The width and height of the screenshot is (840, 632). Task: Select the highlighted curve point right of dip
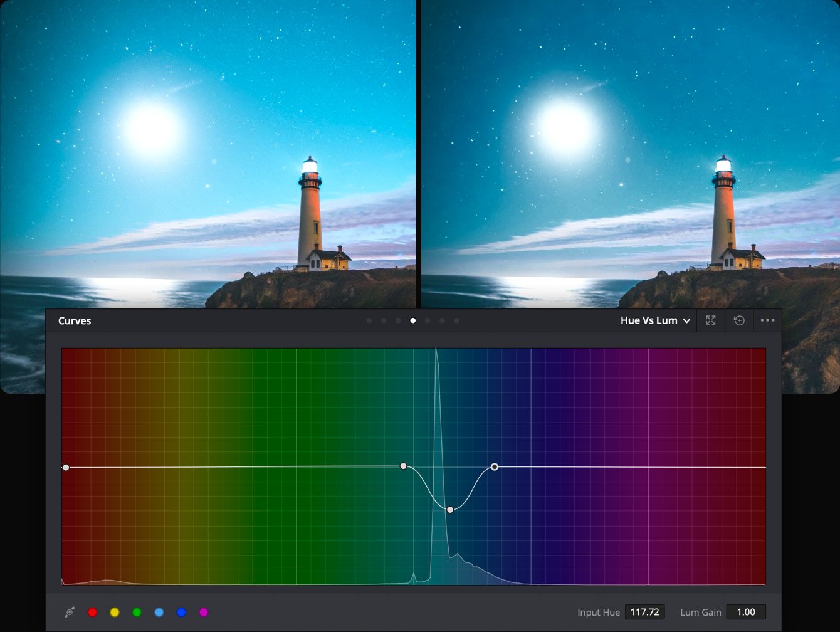[x=495, y=466]
